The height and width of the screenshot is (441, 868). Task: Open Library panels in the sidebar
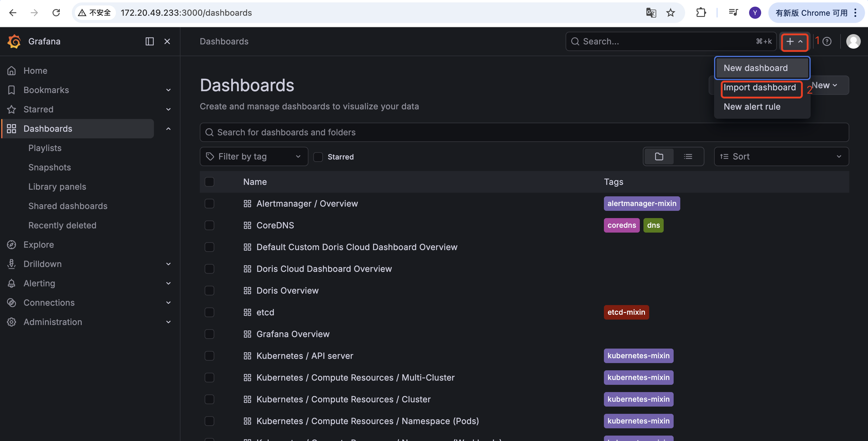coord(57,186)
